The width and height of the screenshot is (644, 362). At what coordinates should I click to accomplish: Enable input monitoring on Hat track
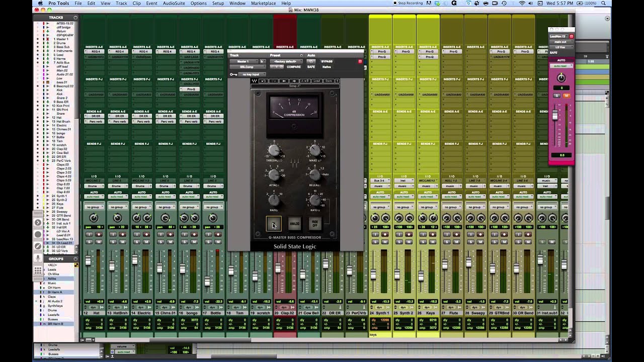[x=89, y=234]
